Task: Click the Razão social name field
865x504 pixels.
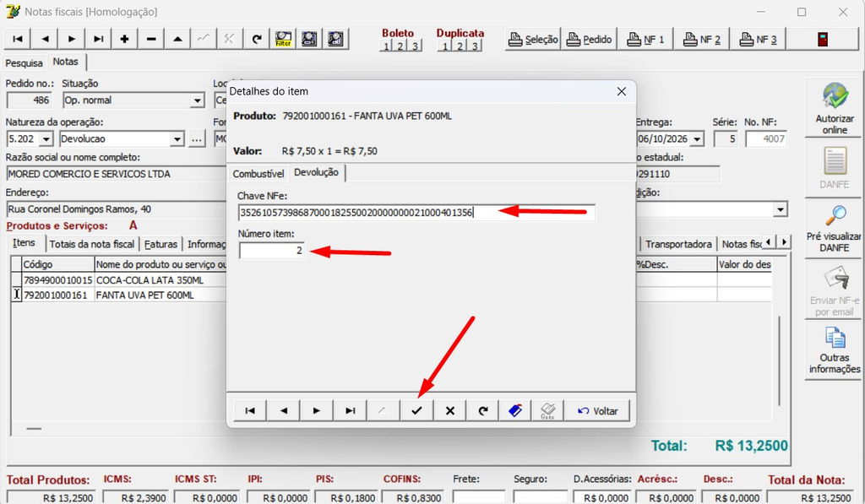Action: 117,174
